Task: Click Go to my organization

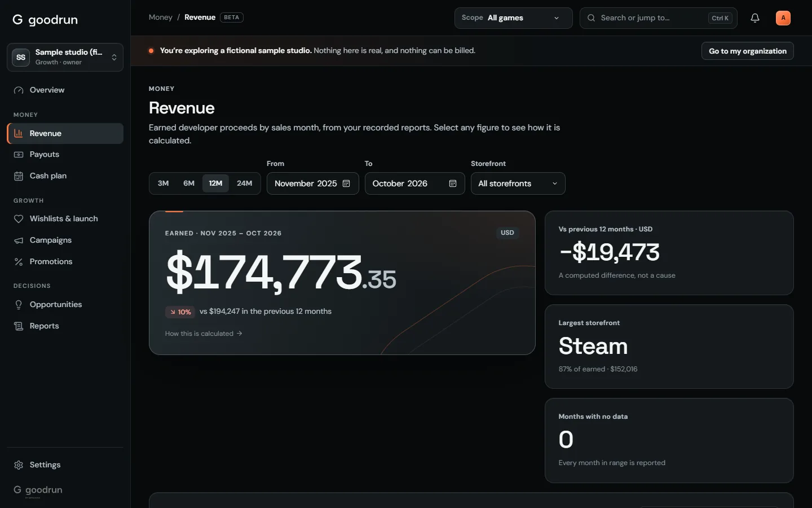Action: (748, 51)
